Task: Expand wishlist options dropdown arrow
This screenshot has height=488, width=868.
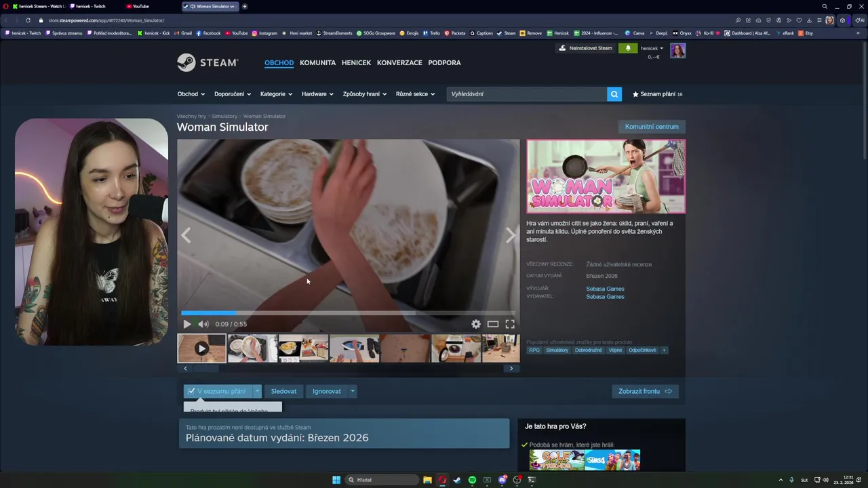Action: pyautogui.click(x=257, y=391)
